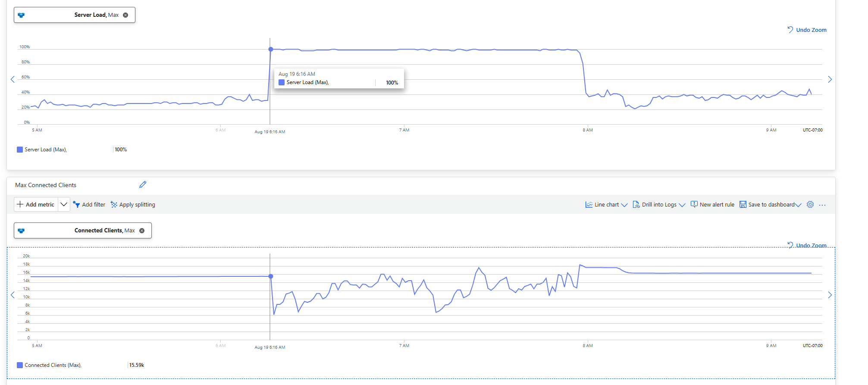Screen dimensions: 868x385
Task: Pan the Server Load chart left
Action: point(13,79)
